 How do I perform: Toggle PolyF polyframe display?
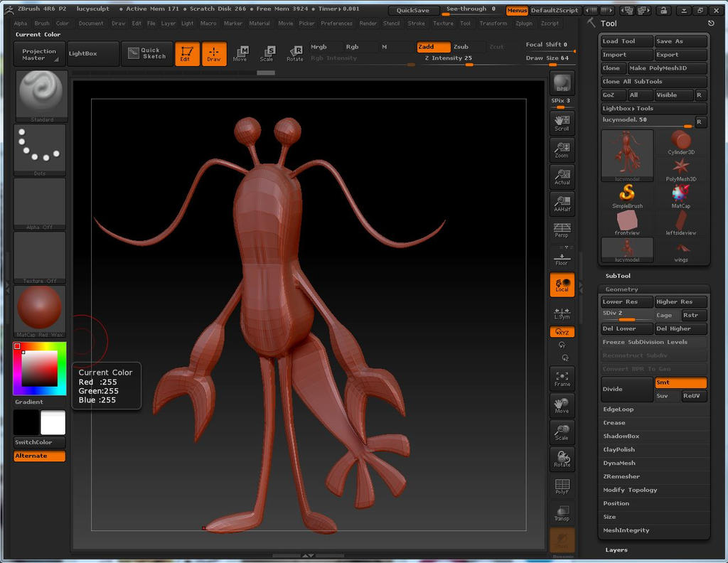562,486
